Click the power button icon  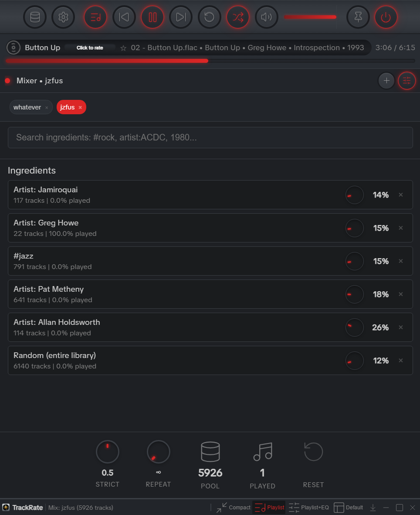(386, 17)
